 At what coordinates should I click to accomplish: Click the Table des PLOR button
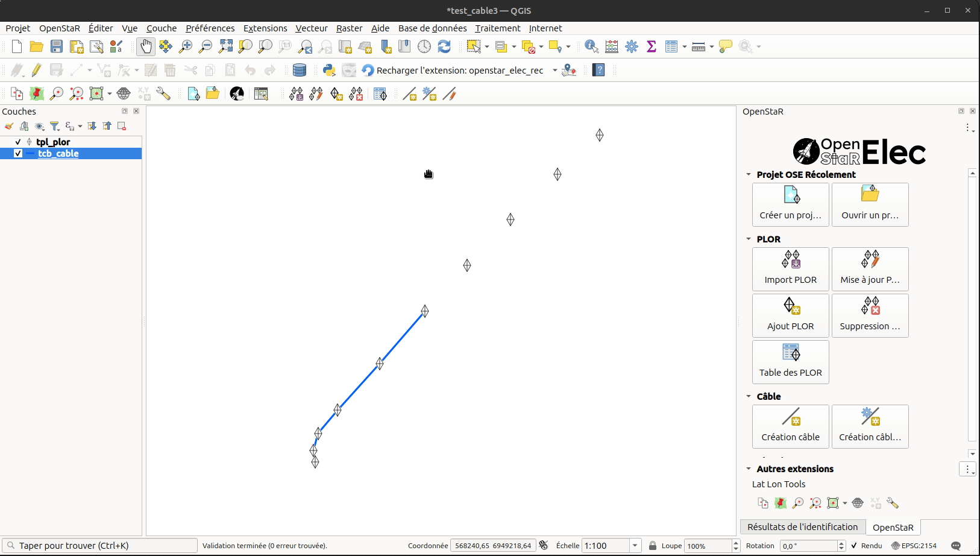coord(790,362)
